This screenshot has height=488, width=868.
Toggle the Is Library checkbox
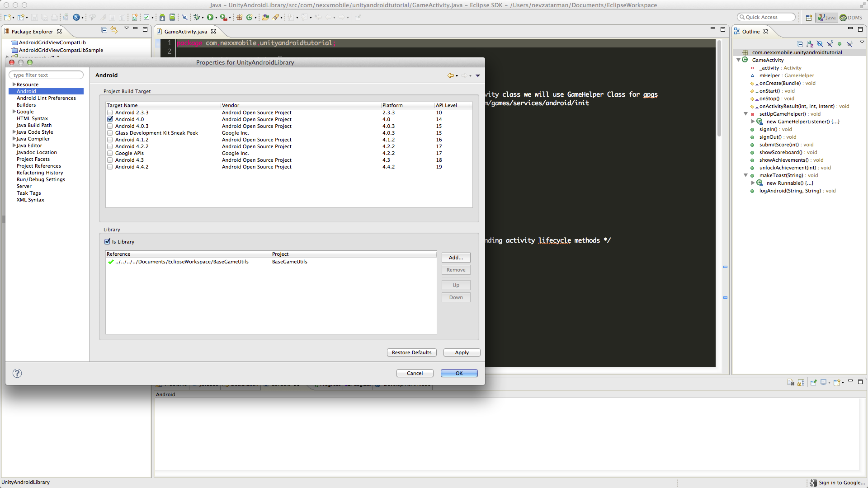coord(108,242)
